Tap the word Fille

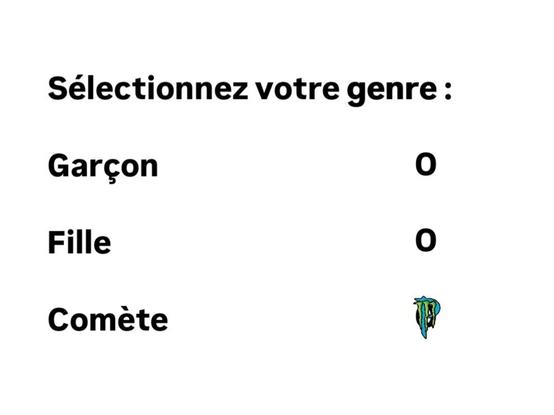[x=79, y=242]
